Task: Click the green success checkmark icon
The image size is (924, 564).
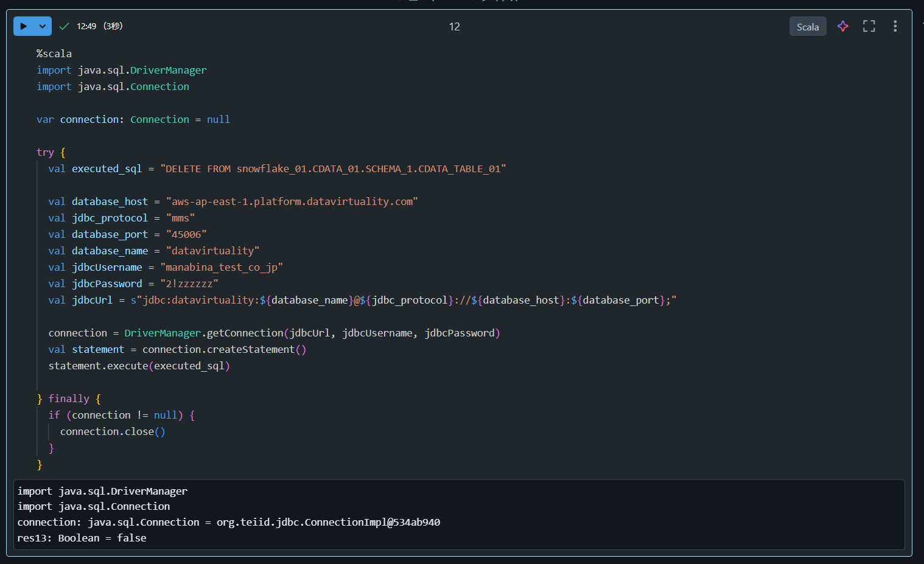Action: click(64, 26)
